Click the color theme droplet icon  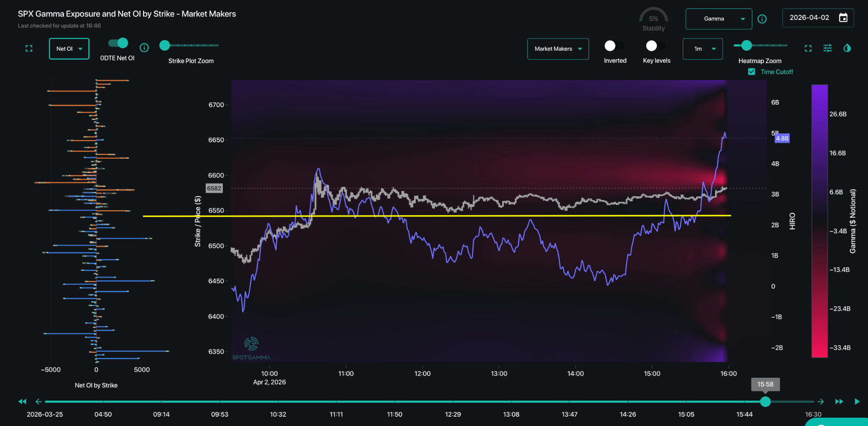pyautogui.click(x=847, y=48)
